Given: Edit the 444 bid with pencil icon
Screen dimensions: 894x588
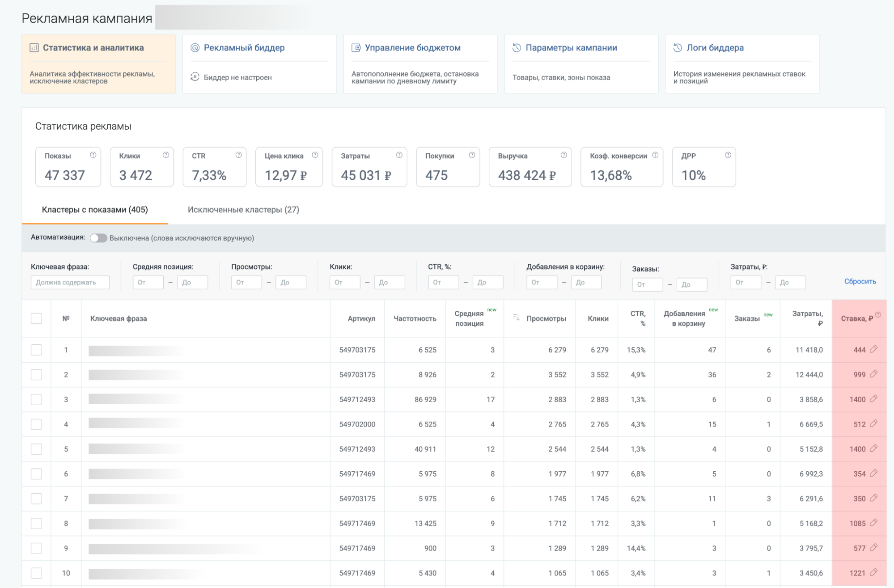Looking at the screenshot, I should coord(873,349).
